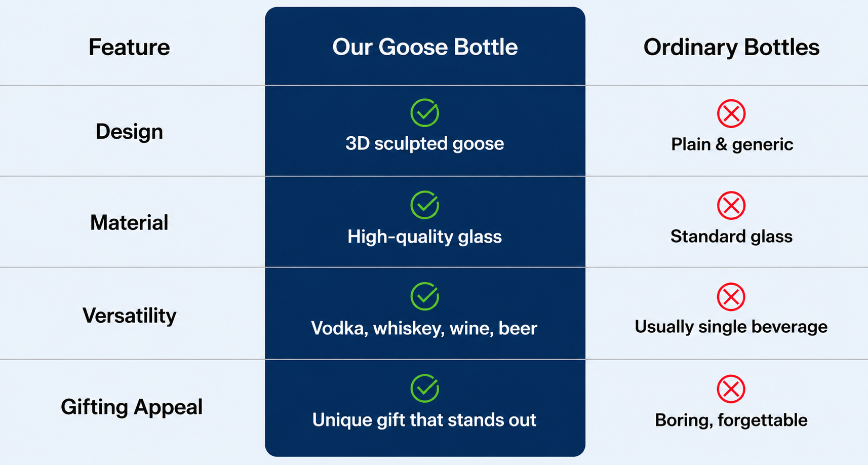Image resolution: width=868 pixels, height=465 pixels.
Task: Click the green checkmark above Vodka, whiskey, wine, beer
Action: coord(425,296)
